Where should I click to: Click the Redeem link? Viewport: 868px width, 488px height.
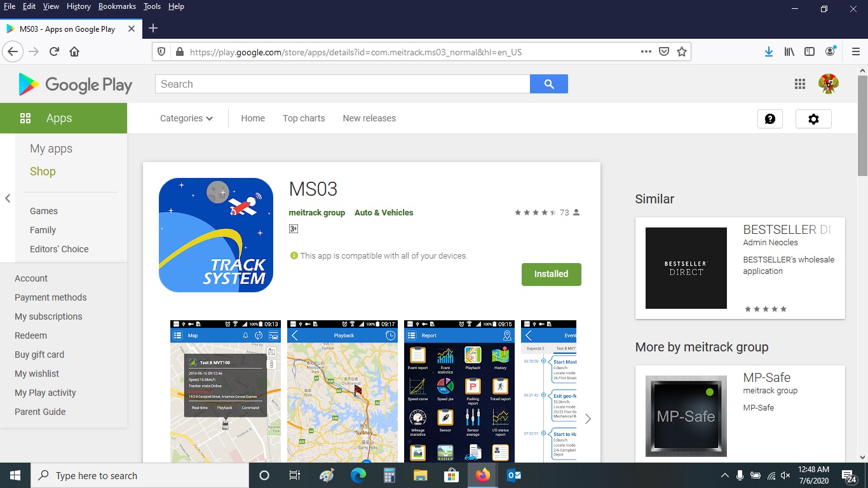point(31,335)
